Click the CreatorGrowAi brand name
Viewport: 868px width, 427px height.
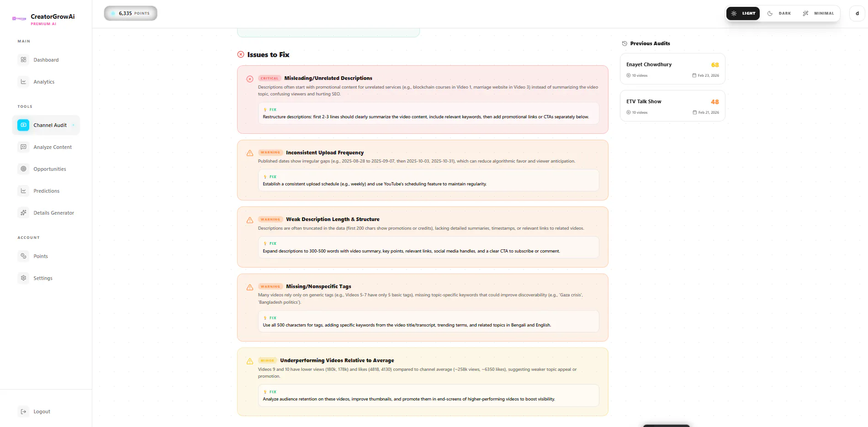[x=53, y=16]
